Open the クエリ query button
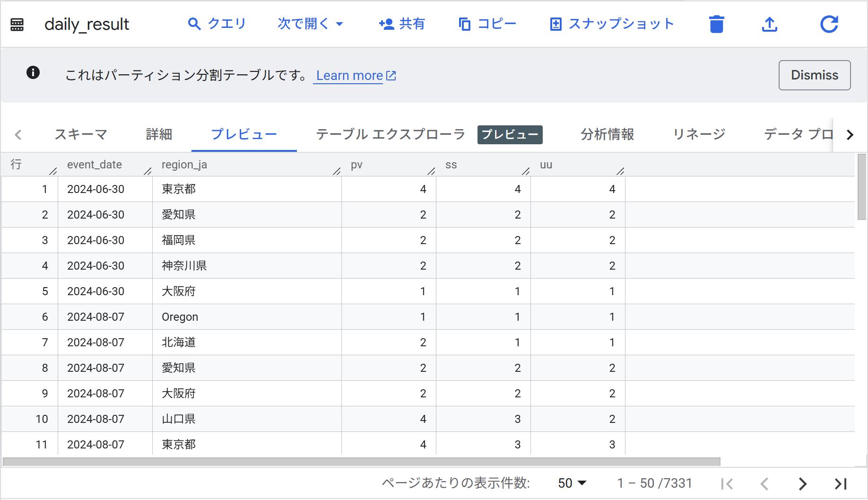Screen dimensions: 868x500 click(x=217, y=24)
